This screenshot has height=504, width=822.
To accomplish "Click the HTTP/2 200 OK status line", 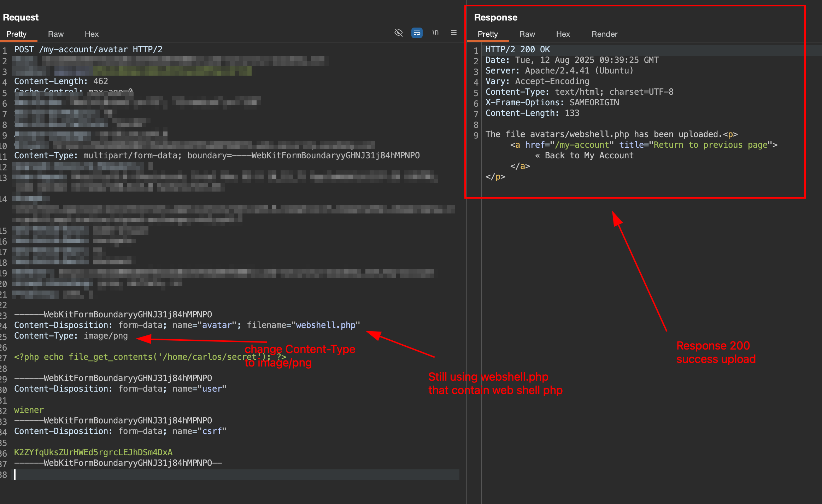I will pos(518,49).
